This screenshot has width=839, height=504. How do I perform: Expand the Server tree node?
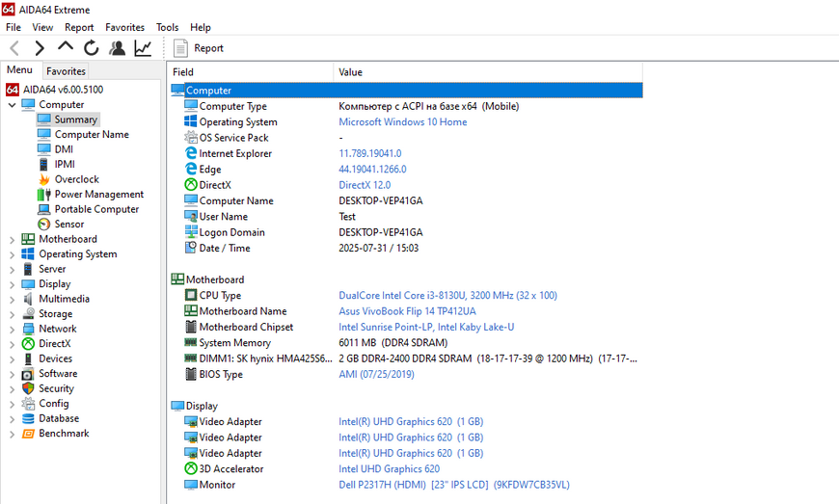[x=12, y=270]
